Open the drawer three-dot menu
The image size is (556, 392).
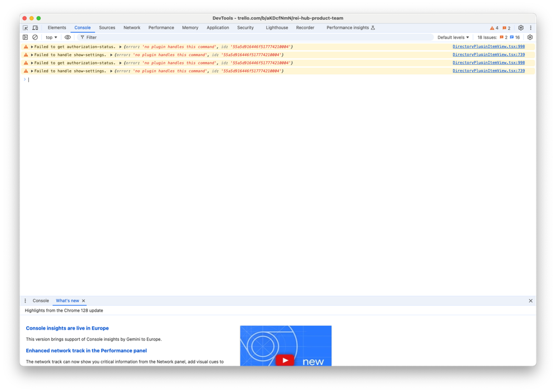(x=25, y=301)
